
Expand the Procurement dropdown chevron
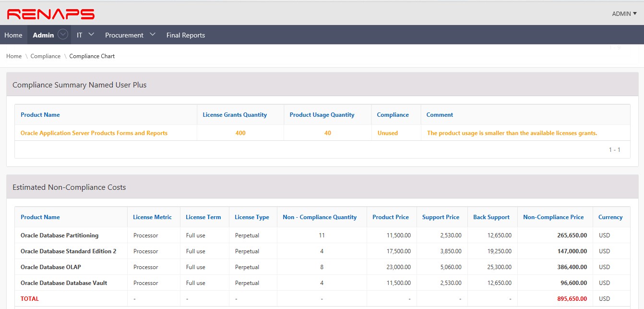pos(153,35)
